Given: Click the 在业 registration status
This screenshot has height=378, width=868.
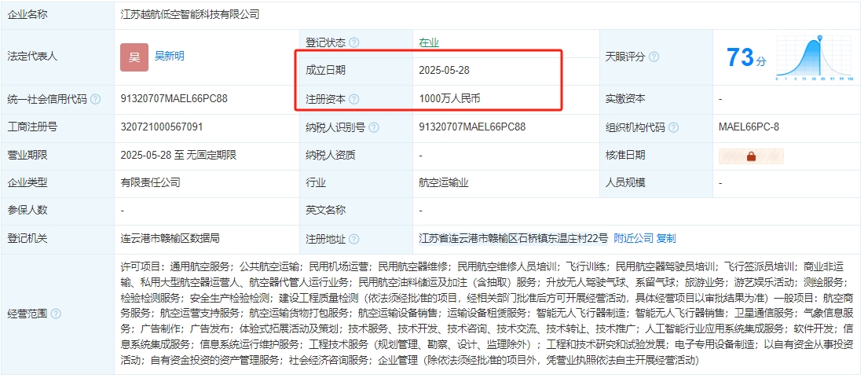Looking at the screenshot, I should [x=429, y=42].
